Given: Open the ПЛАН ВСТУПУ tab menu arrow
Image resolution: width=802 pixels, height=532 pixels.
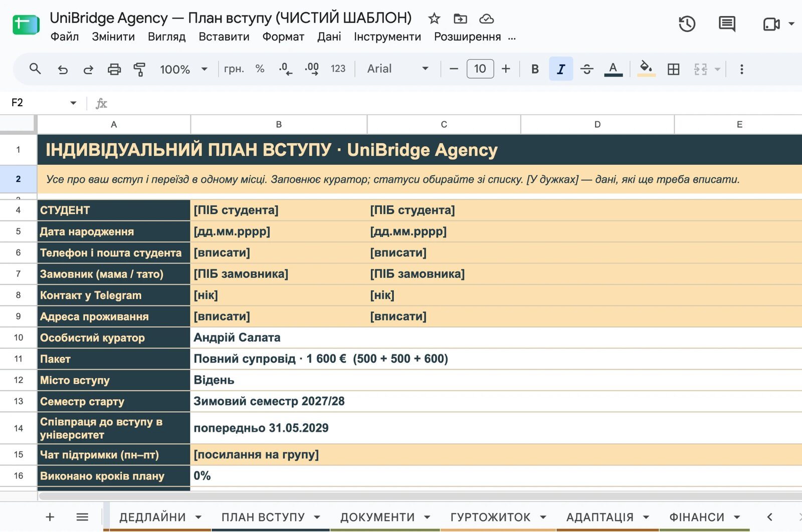Looking at the screenshot, I should [317, 517].
